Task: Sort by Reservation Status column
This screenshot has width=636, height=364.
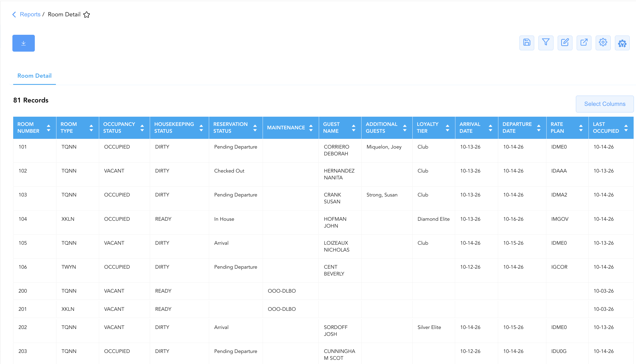Action: [x=255, y=128]
